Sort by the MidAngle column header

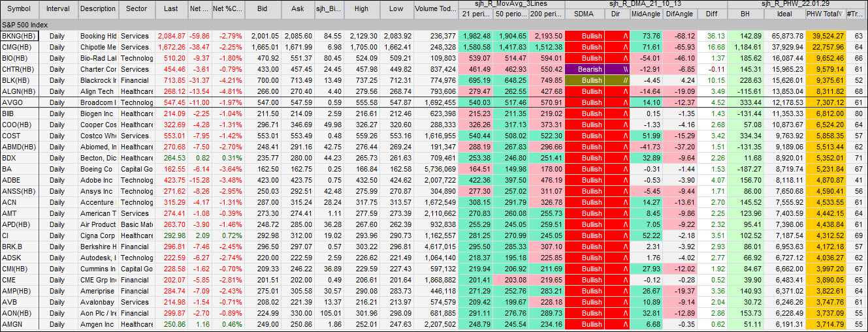(646, 13)
